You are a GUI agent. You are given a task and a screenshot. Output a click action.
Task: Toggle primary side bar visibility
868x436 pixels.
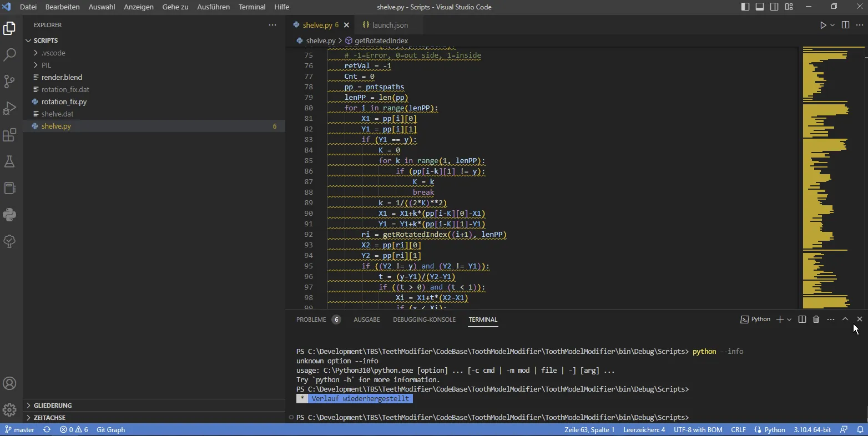tap(745, 7)
